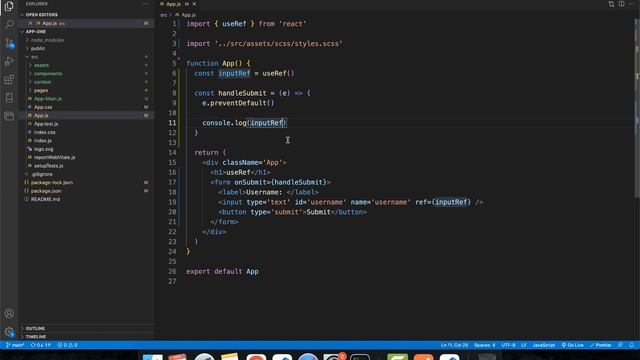Expand the Outline section
This screenshot has height=360, width=640.
[36, 328]
